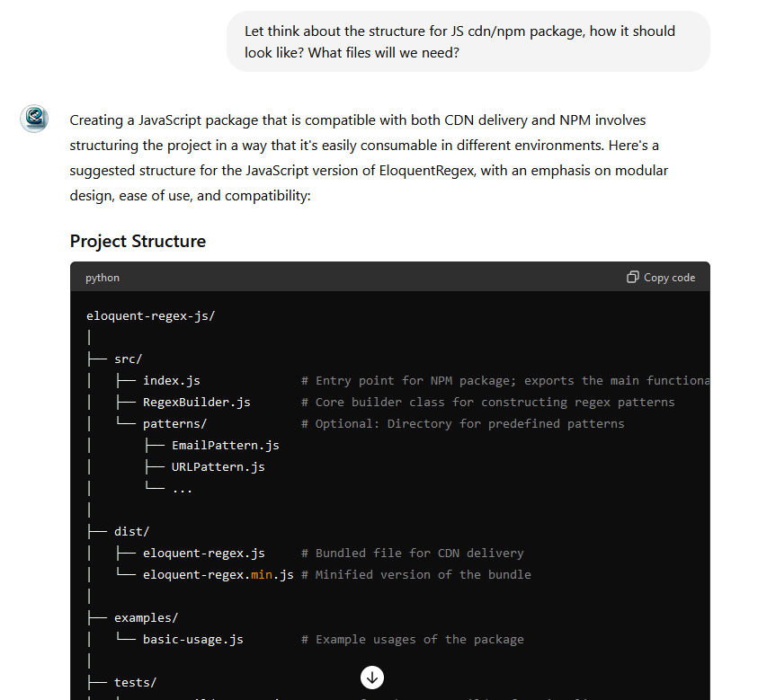Select the dist/ folder entry
The height and width of the screenshot is (700, 758).
[x=131, y=531]
